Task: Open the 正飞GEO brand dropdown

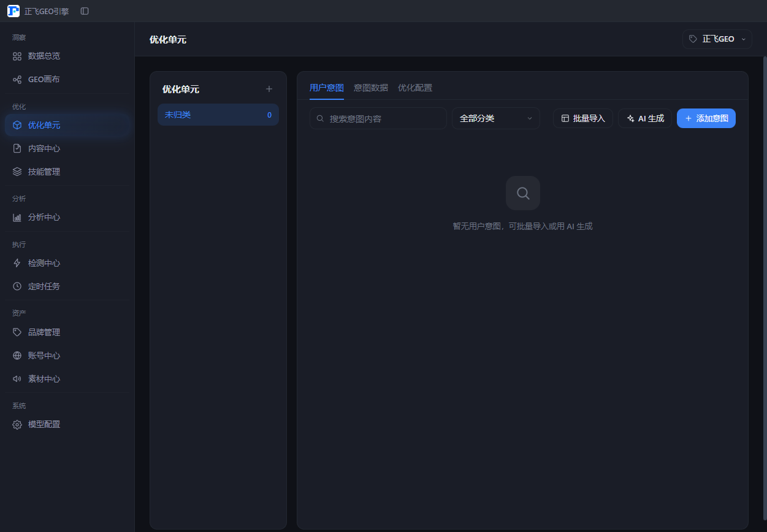Action: pos(717,39)
